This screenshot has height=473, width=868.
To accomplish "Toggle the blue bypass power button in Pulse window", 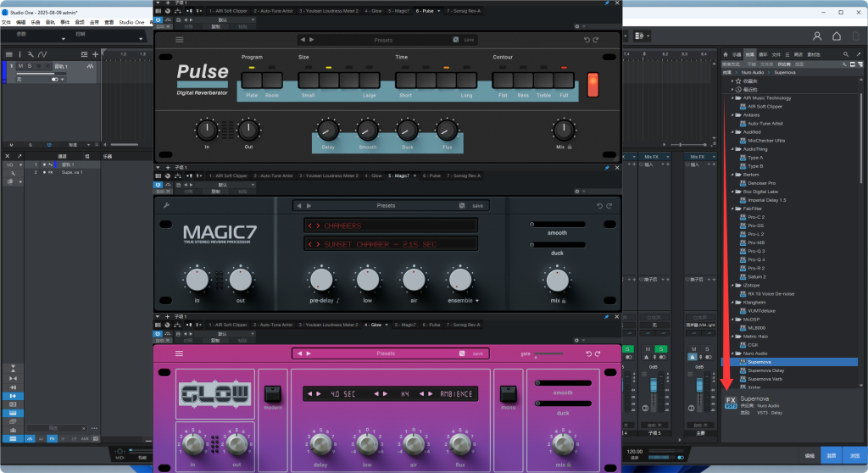I will tap(159, 19).
